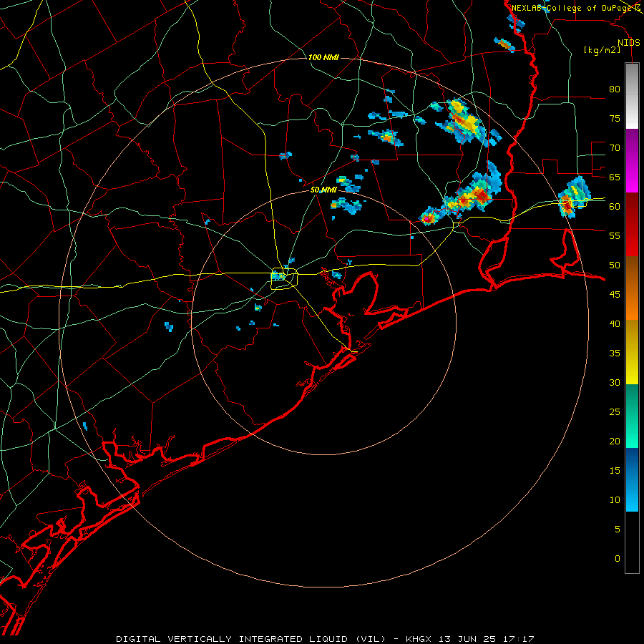Viewport: 644px width, 644px height.
Task: Pick the magenta-purple segment of the color bar
Action: (x=632, y=160)
